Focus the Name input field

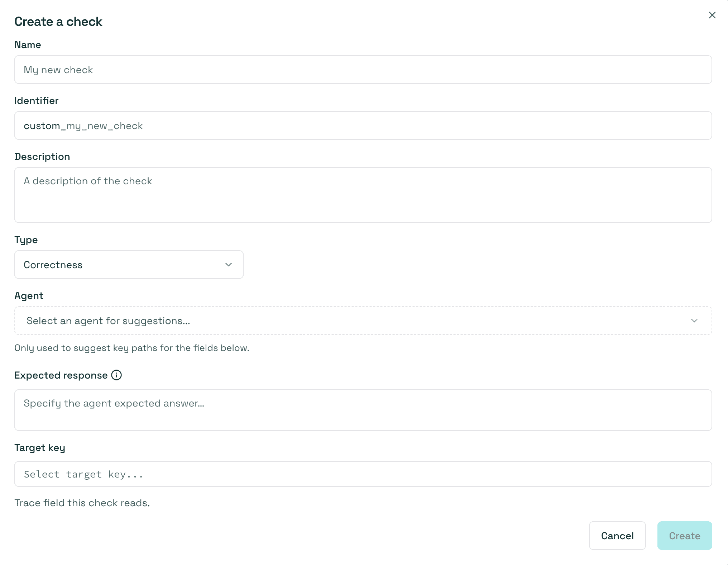[363, 70]
